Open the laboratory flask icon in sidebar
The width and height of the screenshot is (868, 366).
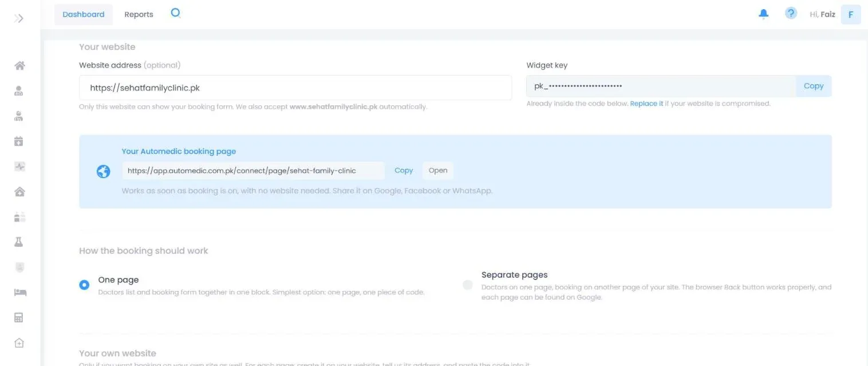tap(19, 242)
